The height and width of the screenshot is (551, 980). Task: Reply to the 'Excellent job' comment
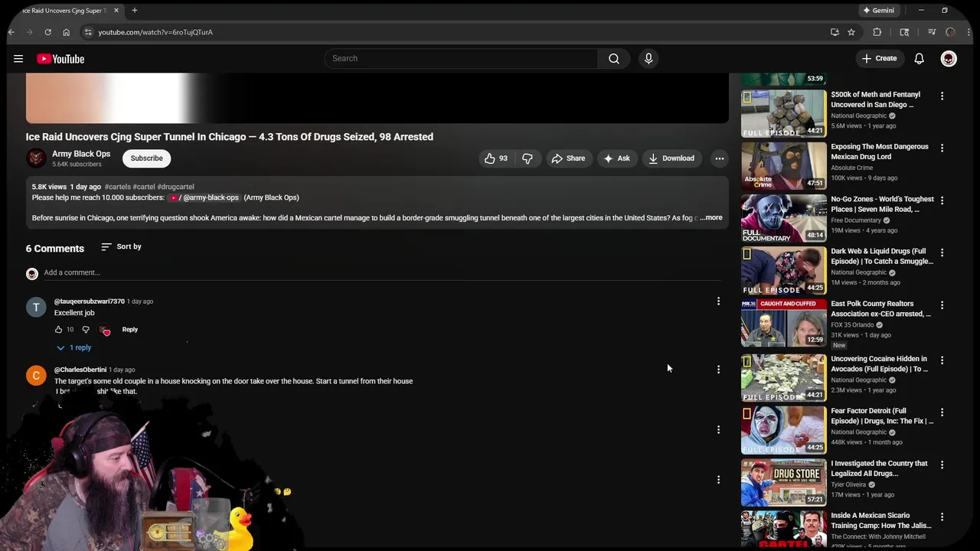pos(129,329)
